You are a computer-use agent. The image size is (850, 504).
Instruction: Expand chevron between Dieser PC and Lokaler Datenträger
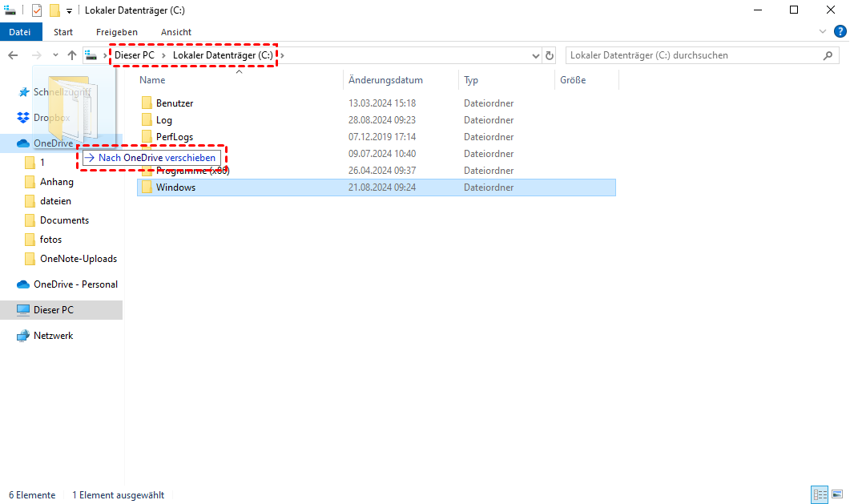click(163, 55)
